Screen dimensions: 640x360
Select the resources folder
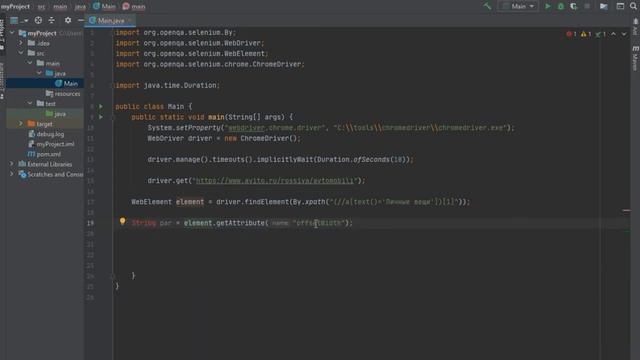(x=63, y=93)
